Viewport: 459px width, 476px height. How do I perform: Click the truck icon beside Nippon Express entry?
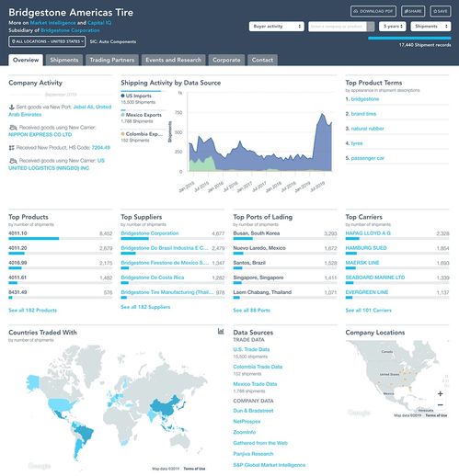pos(13,128)
